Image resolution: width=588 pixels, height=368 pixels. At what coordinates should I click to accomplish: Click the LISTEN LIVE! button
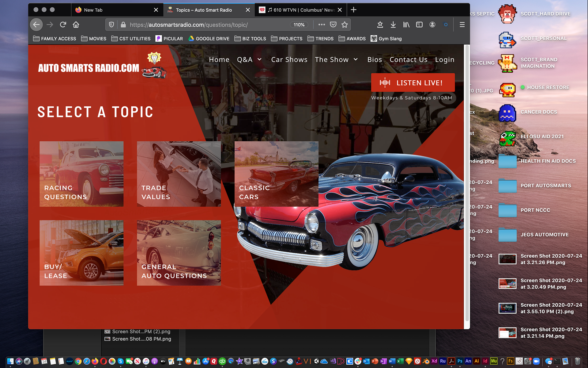coord(413,82)
